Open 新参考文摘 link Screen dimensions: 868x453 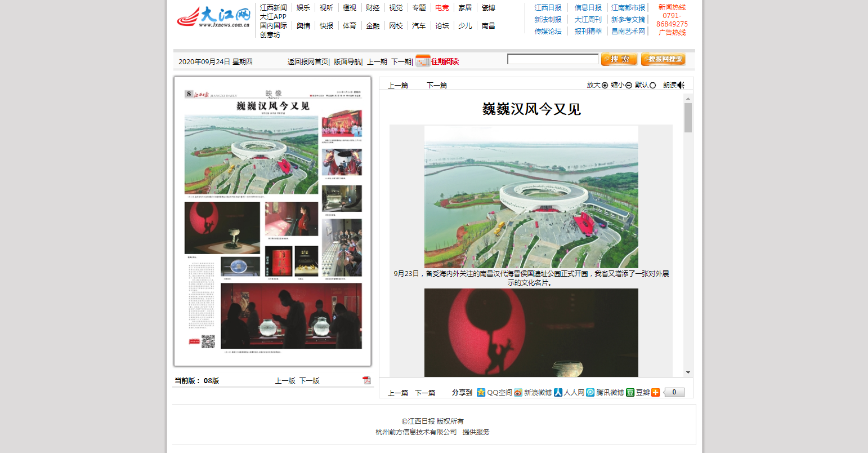pyautogui.click(x=628, y=20)
